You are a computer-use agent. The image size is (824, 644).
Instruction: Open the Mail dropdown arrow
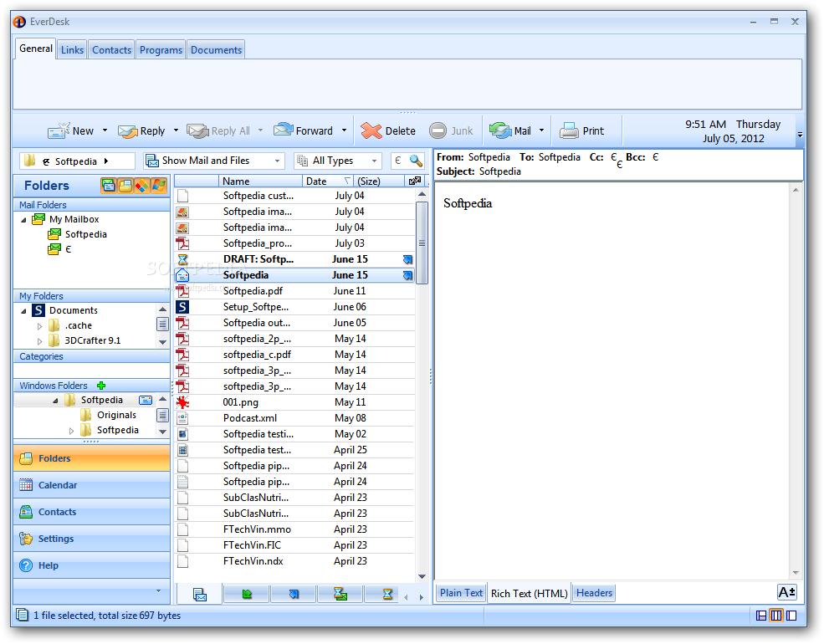tap(541, 130)
